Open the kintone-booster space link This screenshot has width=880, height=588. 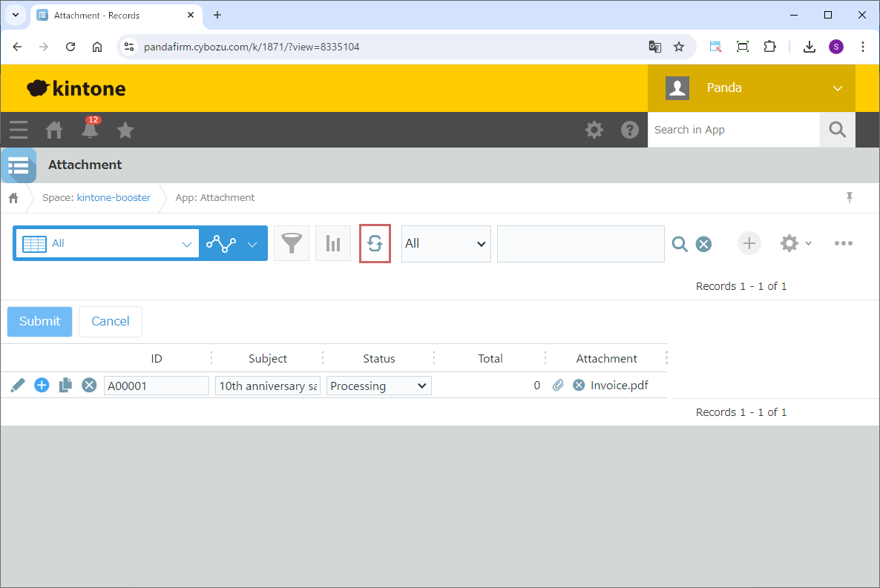(114, 198)
